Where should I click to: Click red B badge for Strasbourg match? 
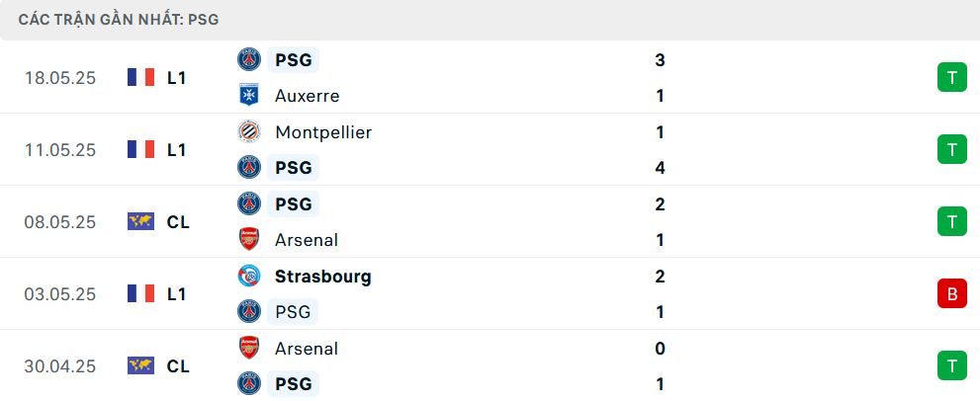pos(952,293)
